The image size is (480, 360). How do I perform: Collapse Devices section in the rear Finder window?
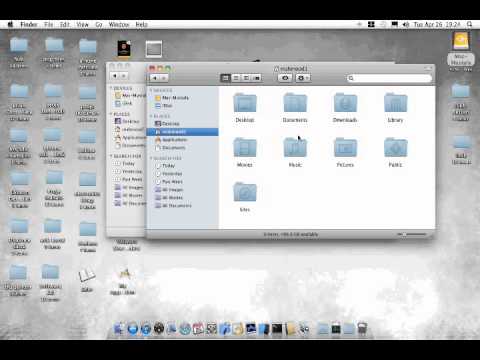coord(111,88)
